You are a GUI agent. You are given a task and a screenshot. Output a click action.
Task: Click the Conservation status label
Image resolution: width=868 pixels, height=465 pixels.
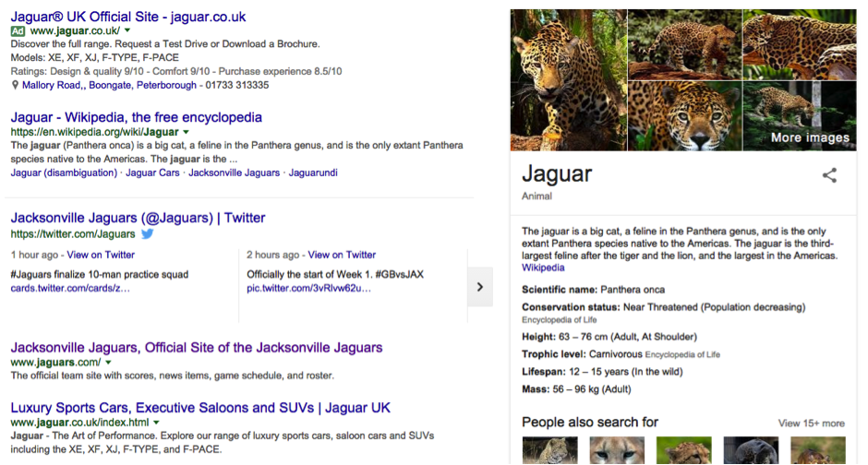(572, 307)
